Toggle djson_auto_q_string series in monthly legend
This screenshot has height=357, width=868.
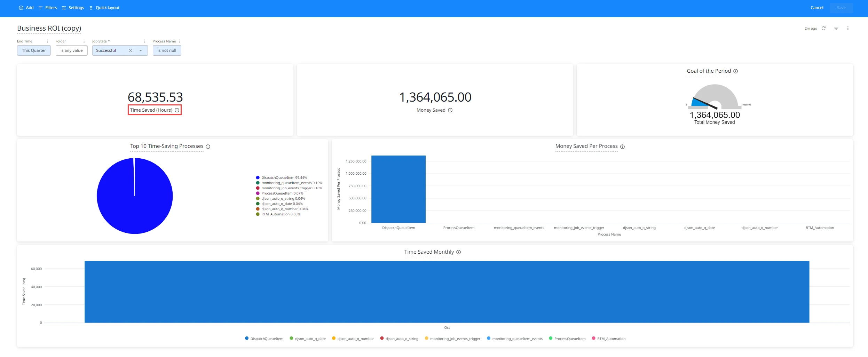[x=399, y=339]
